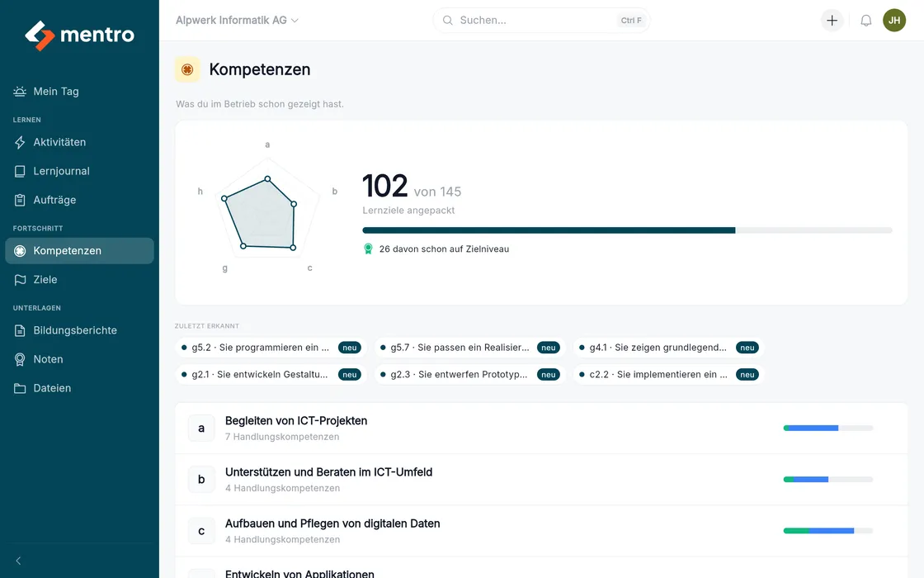Click the Aufträge clipboard icon
Screen dimensions: 924x578
point(20,200)
